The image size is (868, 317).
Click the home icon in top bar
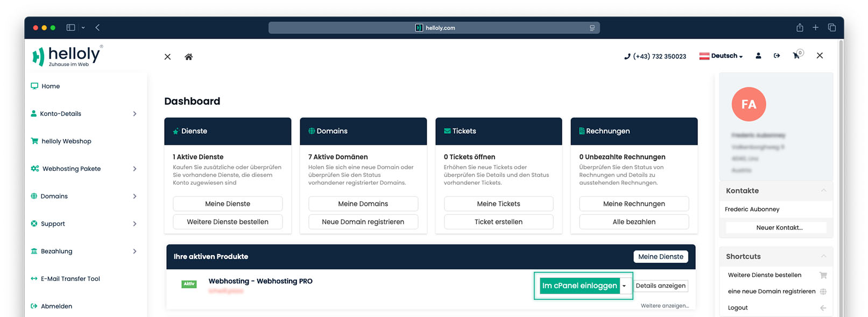click(188, 57)
